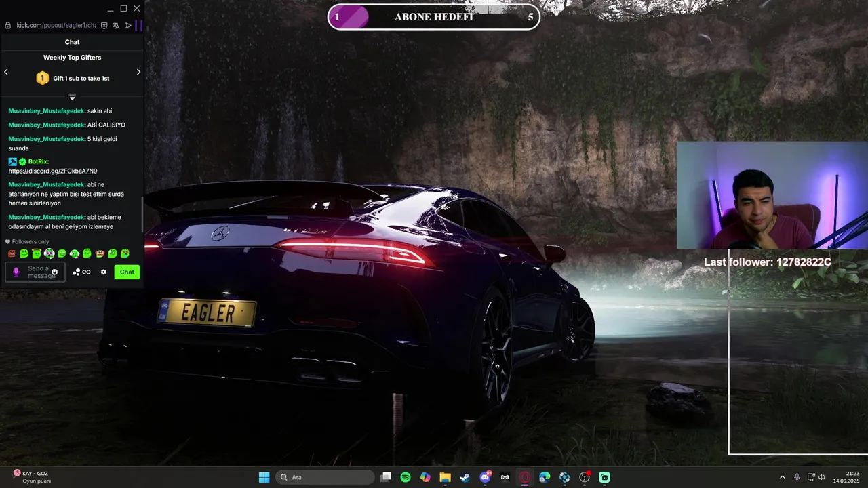Open KAY - GOZ widget in taskbar

coord(31,476)
